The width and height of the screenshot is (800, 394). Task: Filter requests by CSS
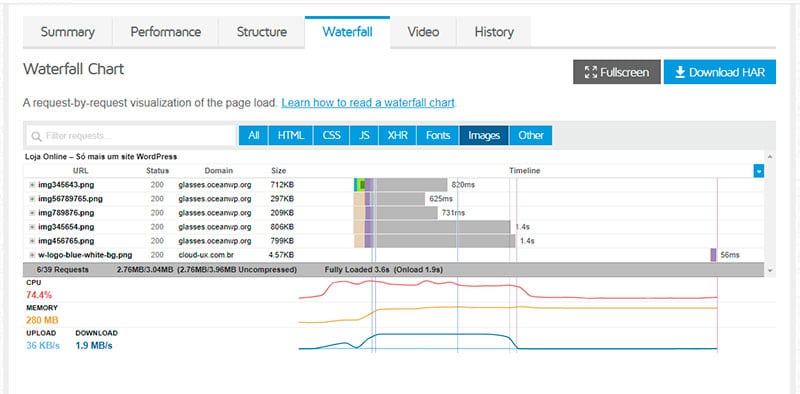click(x=332, y=136)
